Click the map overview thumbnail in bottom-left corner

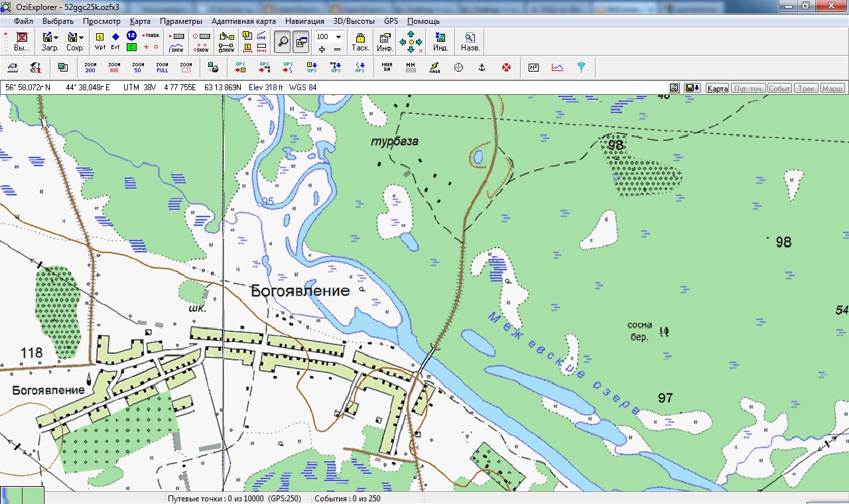point(22,495)
